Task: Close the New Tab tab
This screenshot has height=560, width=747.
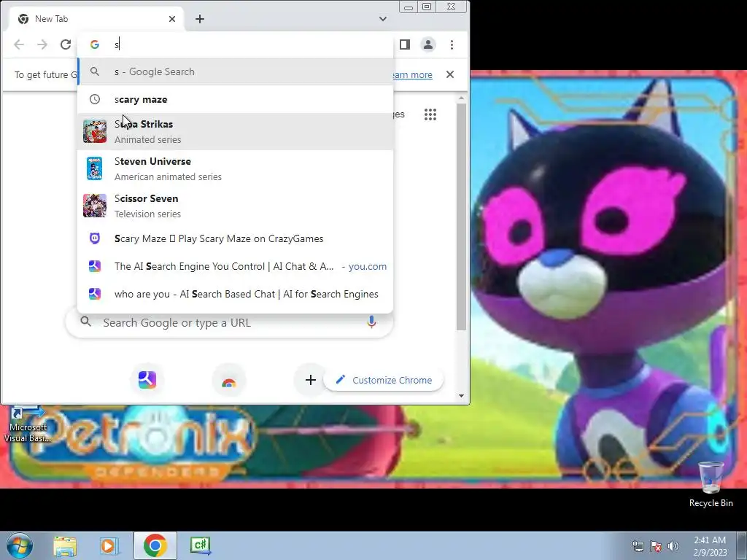Action: (x=172, y=19)
